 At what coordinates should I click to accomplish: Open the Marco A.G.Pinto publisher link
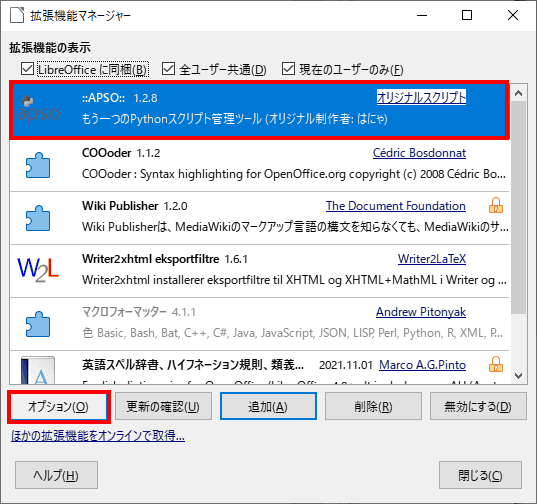pyautogui.click(x=422, y=365)
